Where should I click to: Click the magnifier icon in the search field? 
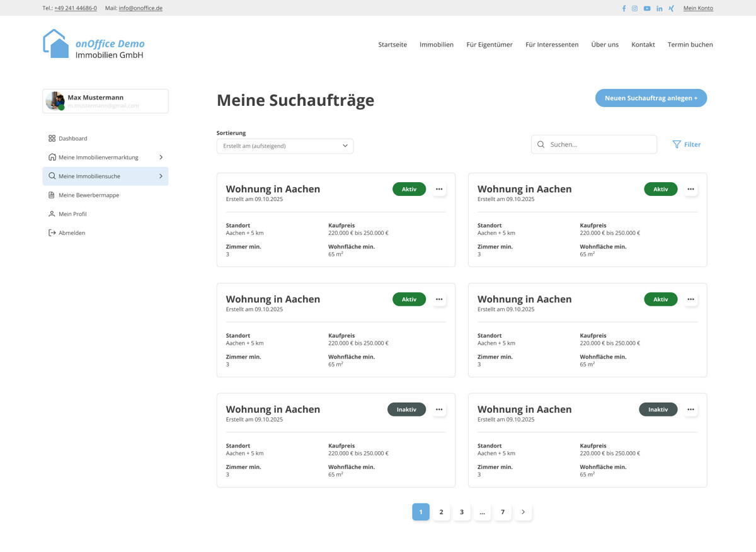(541, 144)
